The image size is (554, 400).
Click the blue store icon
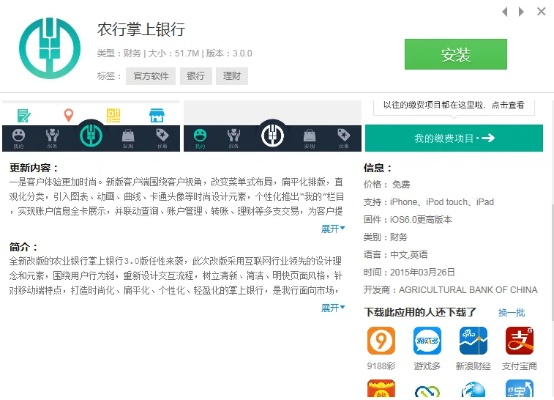tap(157, 115)
